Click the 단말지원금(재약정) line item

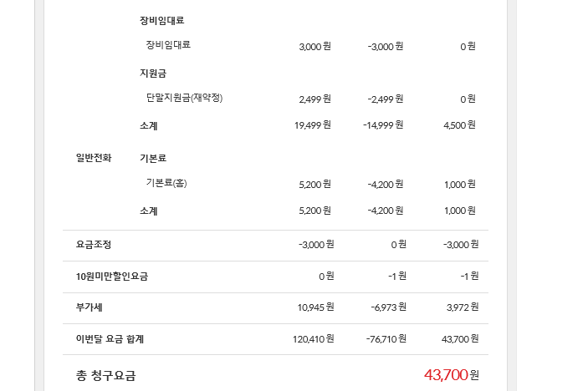tap(184, 98)
